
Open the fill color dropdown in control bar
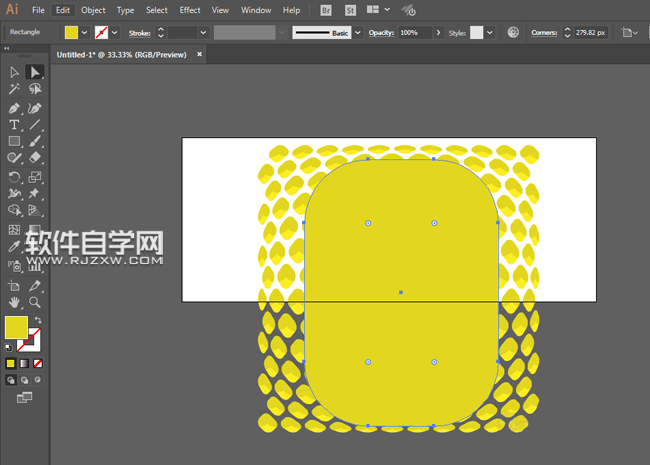coord(84,33)
